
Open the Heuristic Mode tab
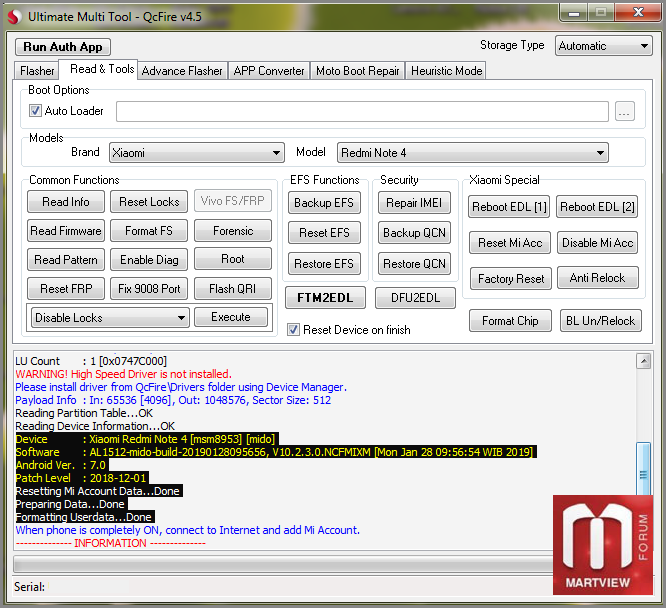446,71
